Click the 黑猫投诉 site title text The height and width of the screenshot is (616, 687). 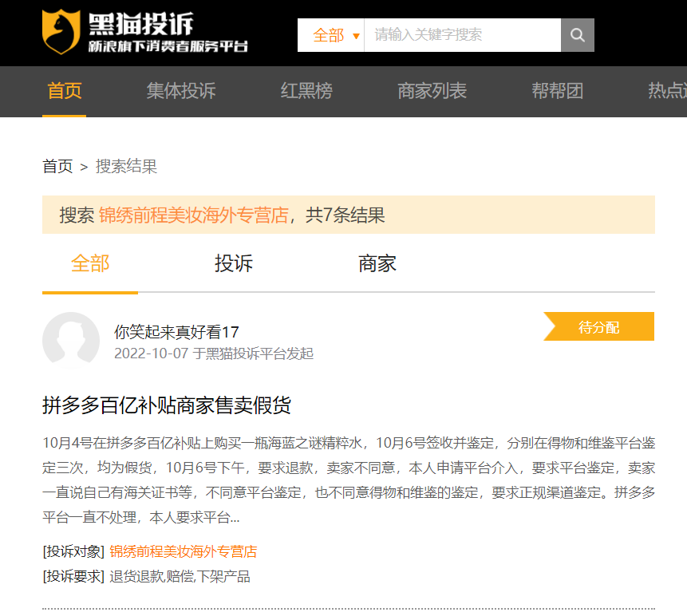tap(141, 24)
